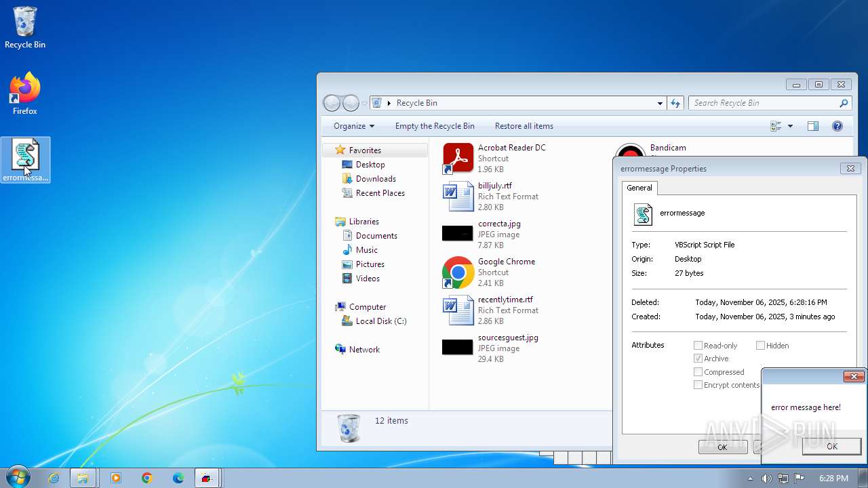Close the errormessage Properties window
This screenshot has width=868, height=488.
click(x=850, y=168)
